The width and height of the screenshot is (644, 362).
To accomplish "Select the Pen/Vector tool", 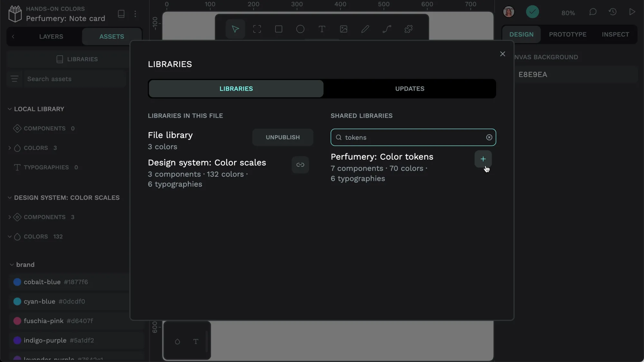I will (387, 29).
